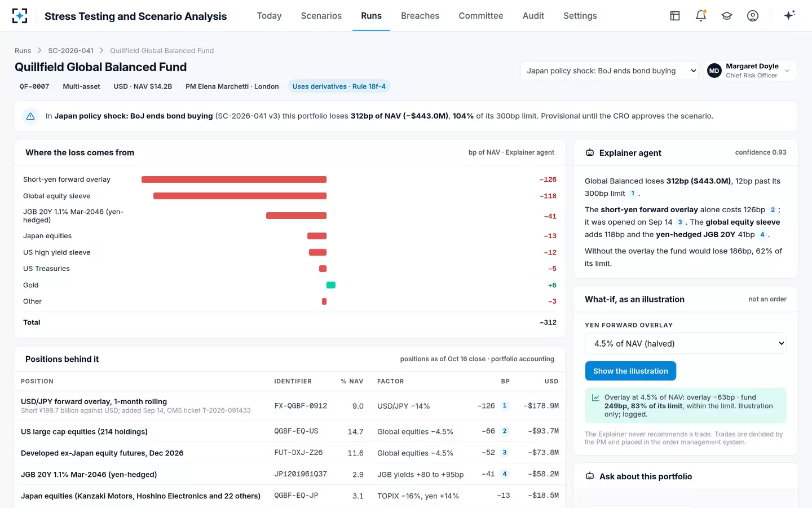Click the green Gold bar
The height and width of the screenshot is (508, 812).
tap(331, 285)
